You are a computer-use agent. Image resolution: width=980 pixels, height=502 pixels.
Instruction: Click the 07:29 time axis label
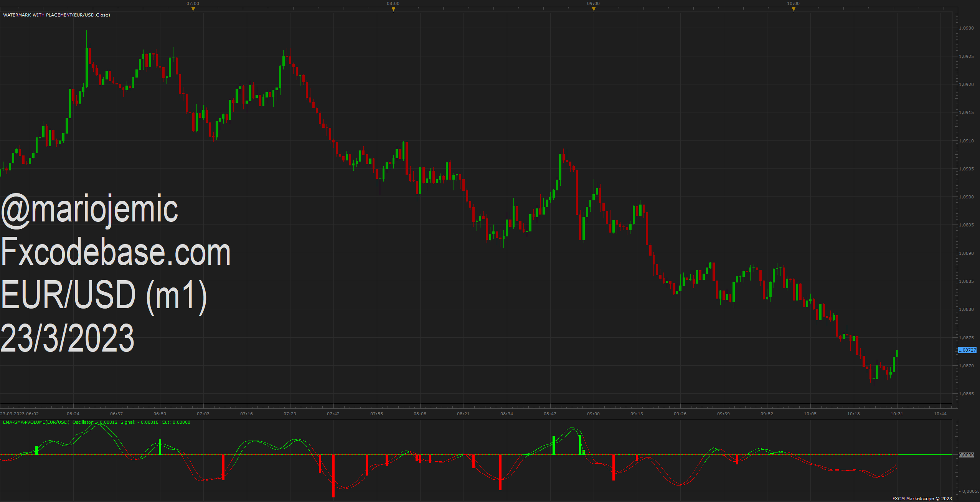290,414
